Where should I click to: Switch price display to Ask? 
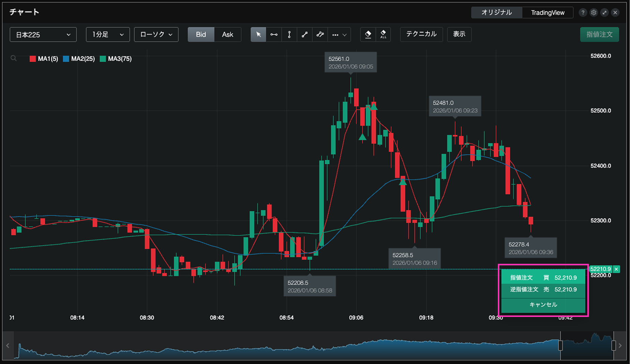(x=228, y=34)
